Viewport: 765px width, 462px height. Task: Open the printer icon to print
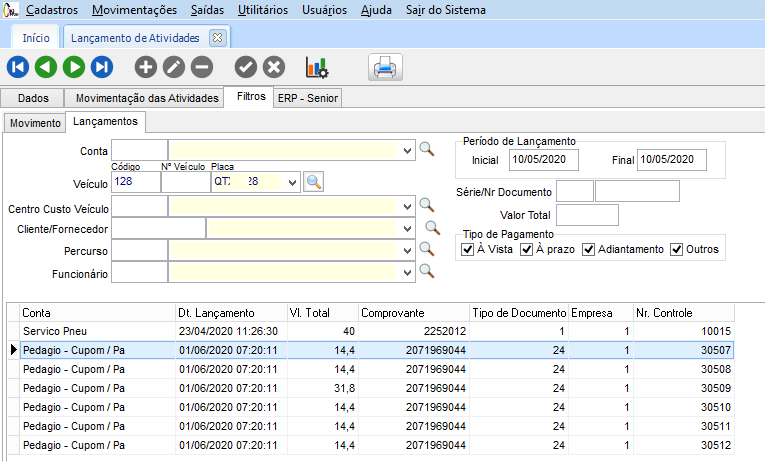385,67
